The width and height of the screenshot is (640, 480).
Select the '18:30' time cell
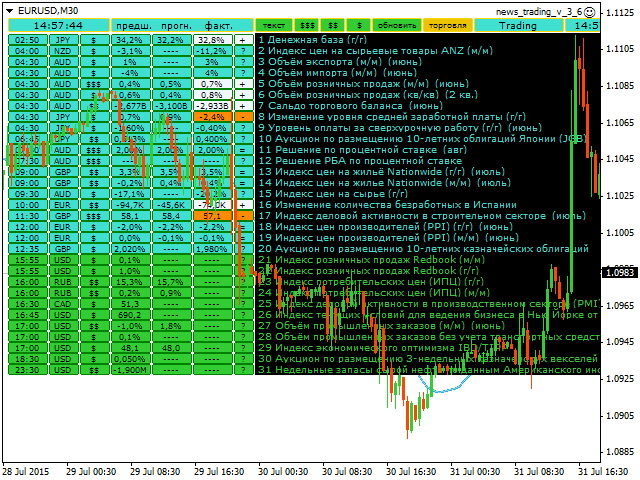click(27, 360)
